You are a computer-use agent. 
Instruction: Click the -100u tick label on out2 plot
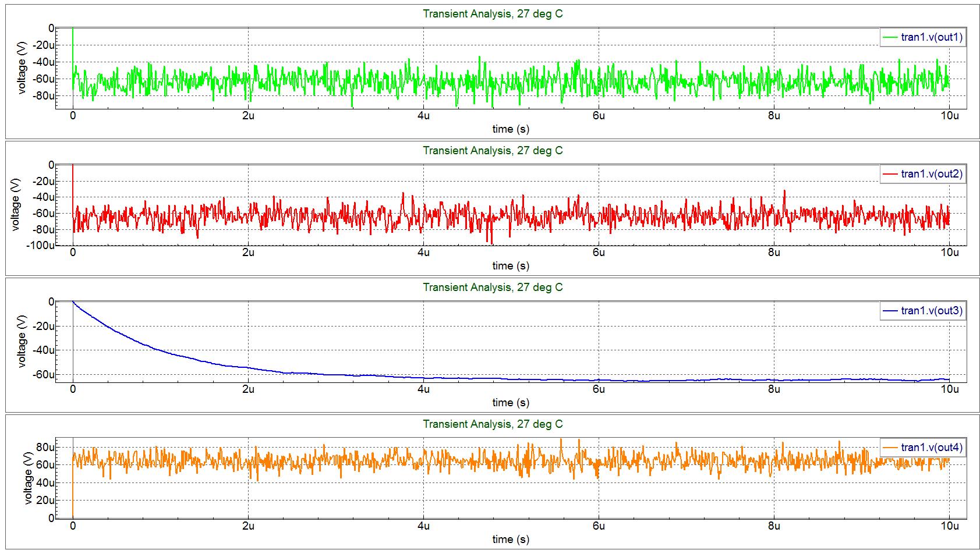tap(40, 246)
